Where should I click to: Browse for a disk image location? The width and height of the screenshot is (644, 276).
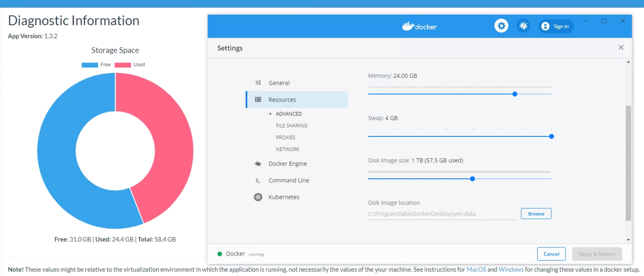pyautogui.click(x=536, y=213)
